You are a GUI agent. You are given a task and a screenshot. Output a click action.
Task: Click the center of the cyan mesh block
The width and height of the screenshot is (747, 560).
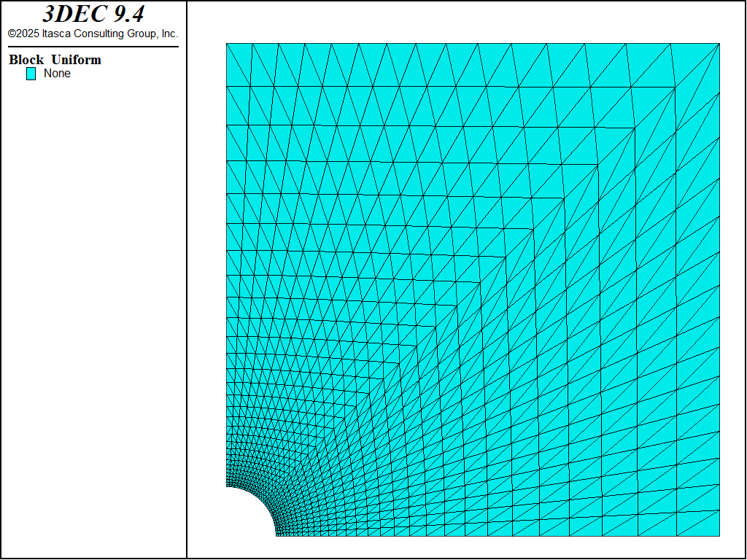(x=473, y=289)
